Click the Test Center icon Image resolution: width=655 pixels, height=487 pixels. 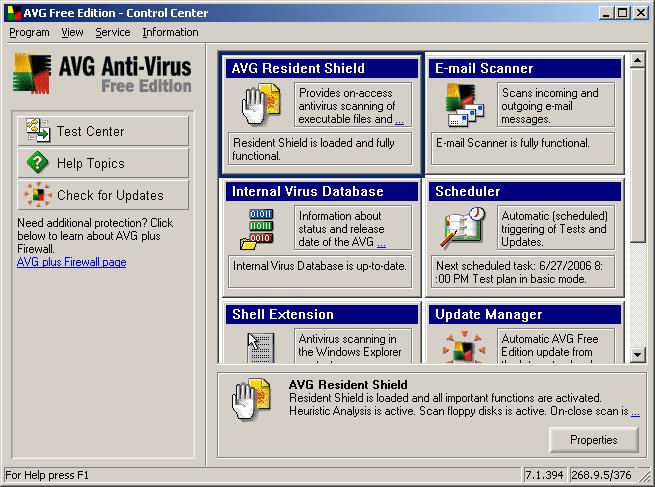coord(38,131)
